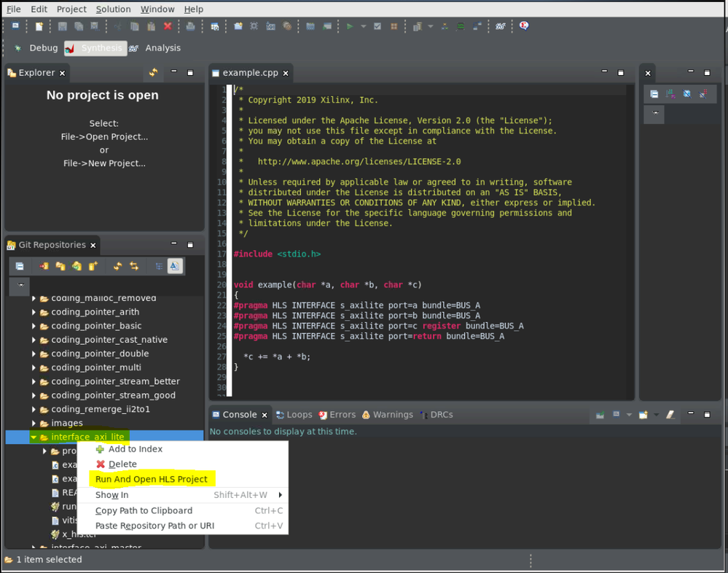This screenshot has width=728, height=573.
Task: Select Run And Open HLS Project
Action: pos(151,479)
